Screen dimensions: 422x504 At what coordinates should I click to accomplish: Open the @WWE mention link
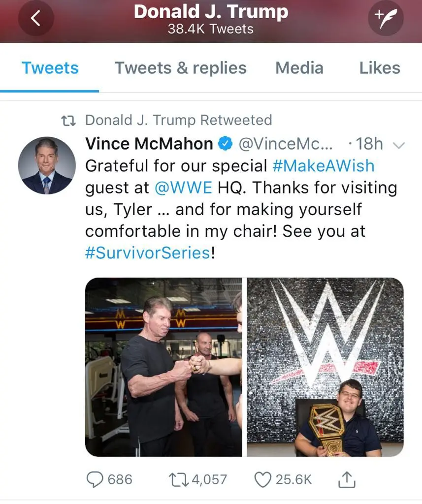coord(183,188)
